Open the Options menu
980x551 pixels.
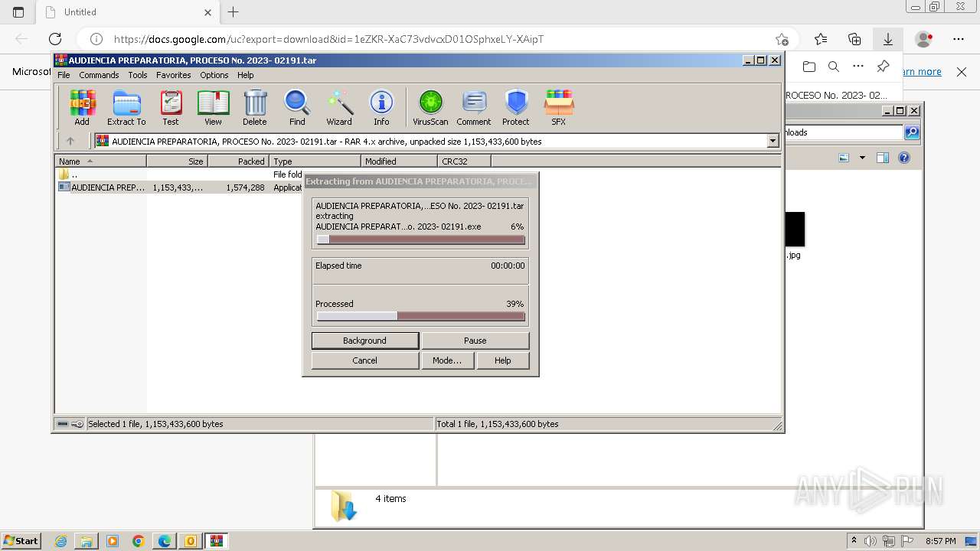point(214,75)
